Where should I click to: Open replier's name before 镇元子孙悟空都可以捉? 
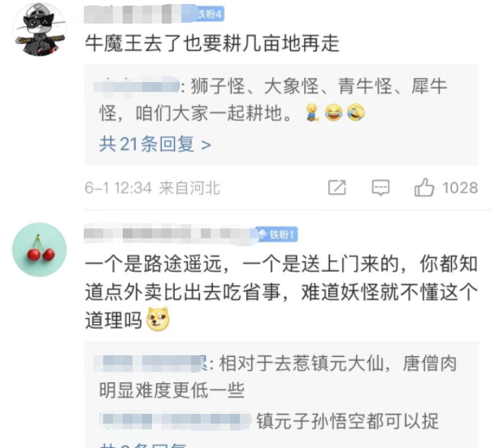coord(176,420)
